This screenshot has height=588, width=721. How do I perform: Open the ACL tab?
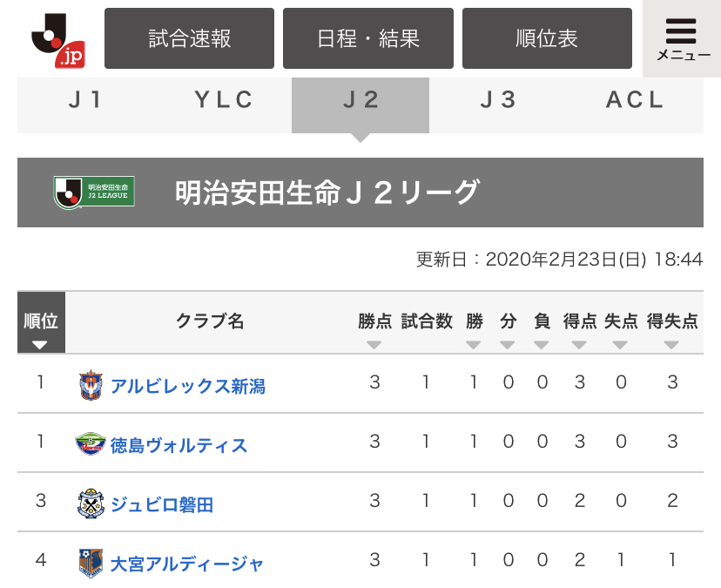(x=635, y=100)
